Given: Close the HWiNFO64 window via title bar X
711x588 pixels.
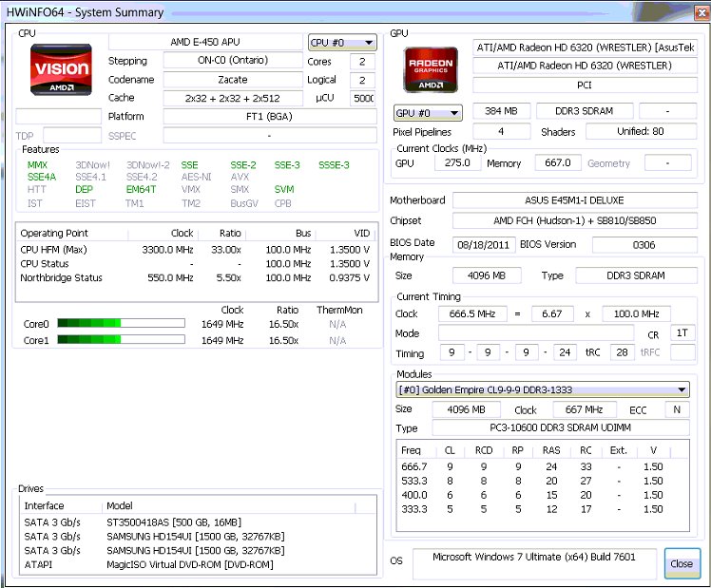Looking at the screenshot, I should coord(701,12).
